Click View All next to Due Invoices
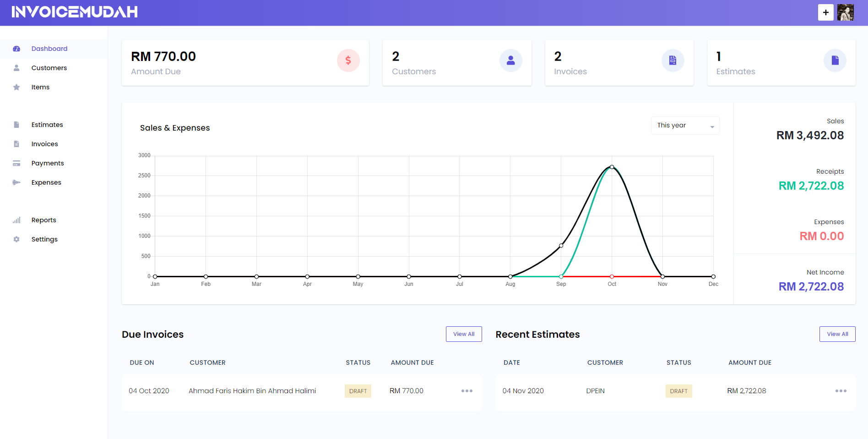Image resolution: width=868 pixels, height=439 pixels. point(463,334)
